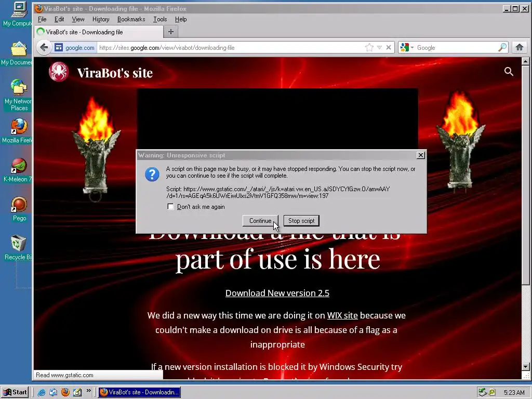
Task: Click the vertical scrollbar thumb
Action: (x=526, y=175)
